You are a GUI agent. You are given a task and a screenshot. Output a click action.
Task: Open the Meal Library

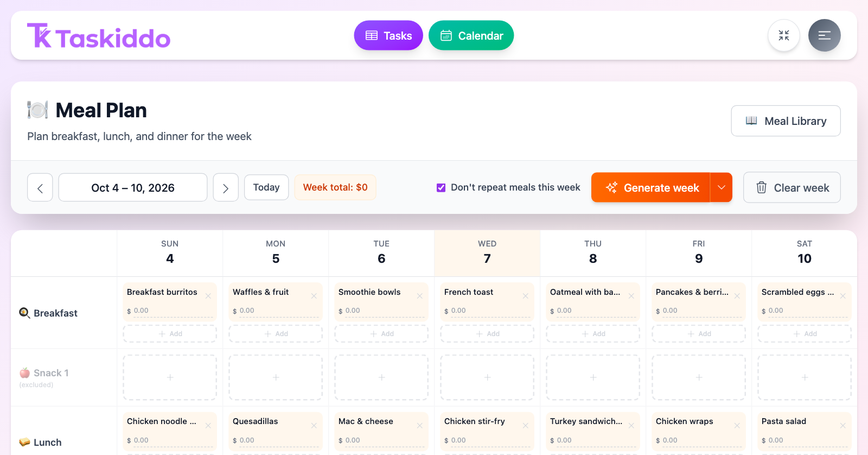click(786, 121)
